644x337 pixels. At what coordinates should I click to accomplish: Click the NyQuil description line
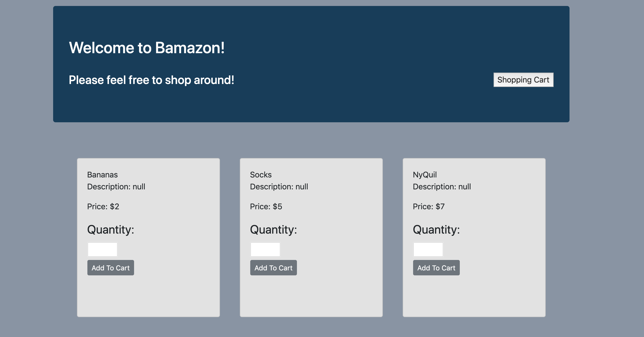(x=441, y=187)
